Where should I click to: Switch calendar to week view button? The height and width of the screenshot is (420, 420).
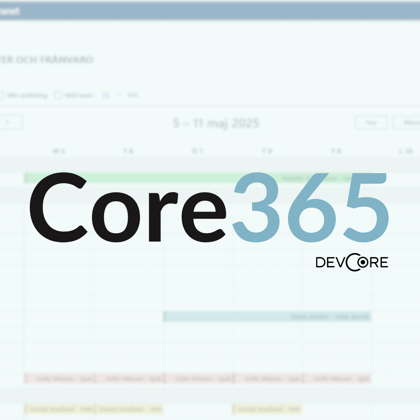(x=371, y=122)
